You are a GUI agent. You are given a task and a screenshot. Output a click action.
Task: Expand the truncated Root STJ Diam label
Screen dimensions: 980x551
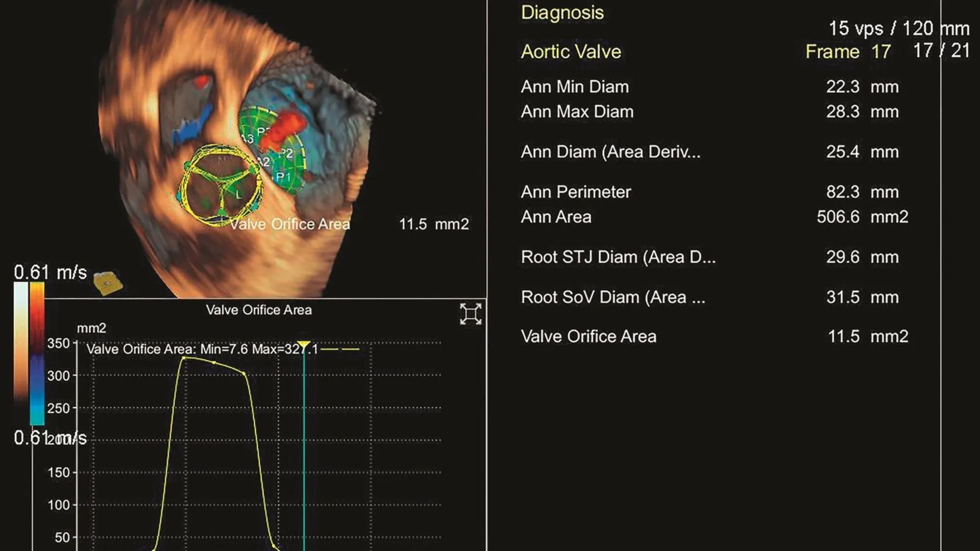pyautogui.click(x=618, y=257)
